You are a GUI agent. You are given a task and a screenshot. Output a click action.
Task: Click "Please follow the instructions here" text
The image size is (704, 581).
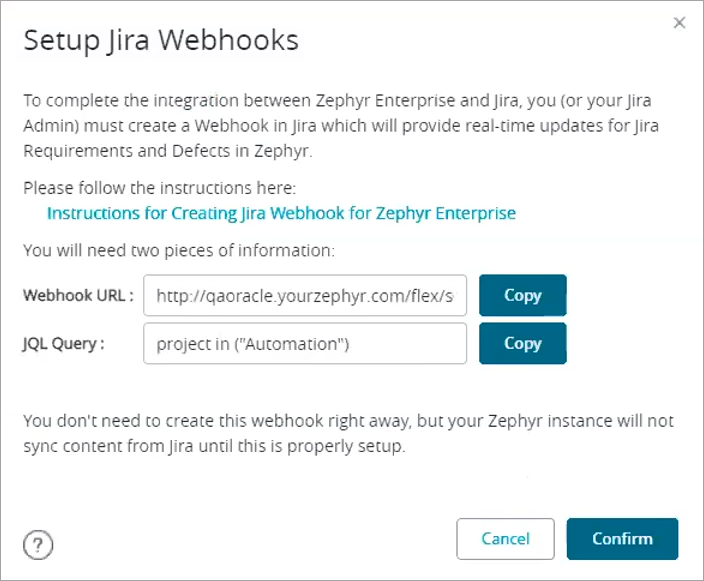[160, 188]
